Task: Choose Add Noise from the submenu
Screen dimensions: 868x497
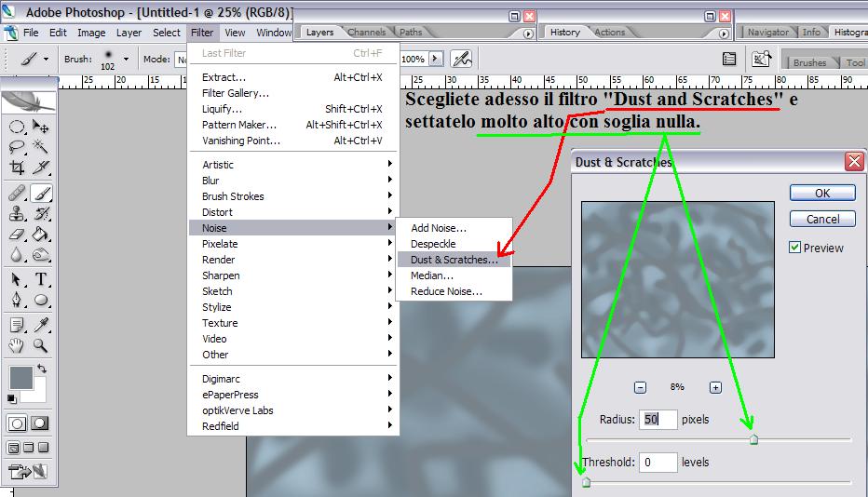Action: point(454,228)
